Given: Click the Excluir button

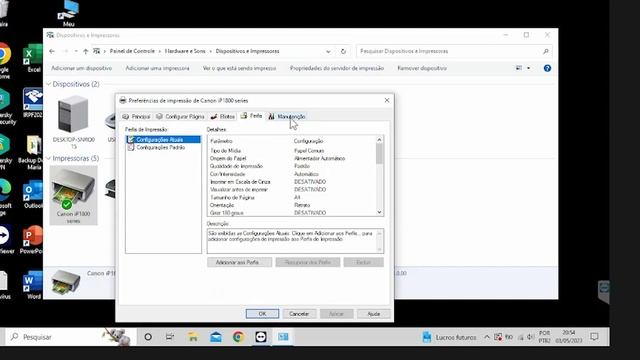Looking at the screenshot, I should [x=364, y=262].
